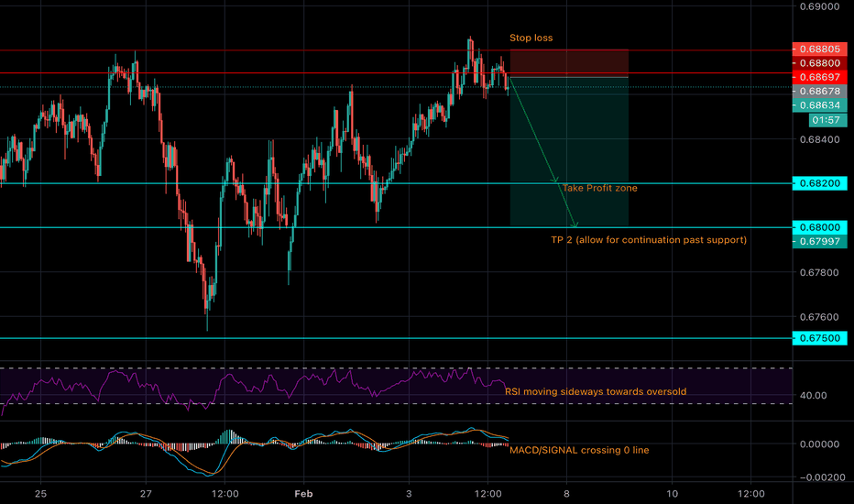The image size is (854, 504).
Task: Click the 0.68634 green price label
Action: click(820, 105)
